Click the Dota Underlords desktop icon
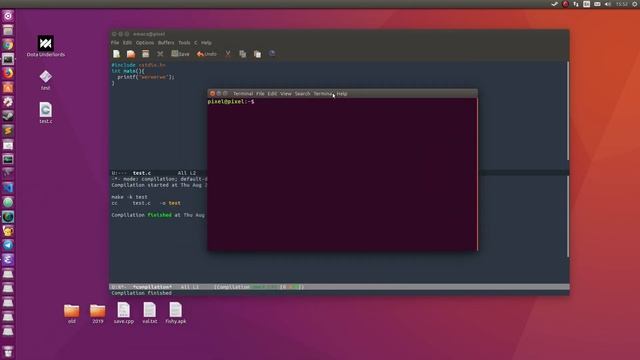Image resolution: width=640 pixels, height=360 pixels. coord(46,46)
